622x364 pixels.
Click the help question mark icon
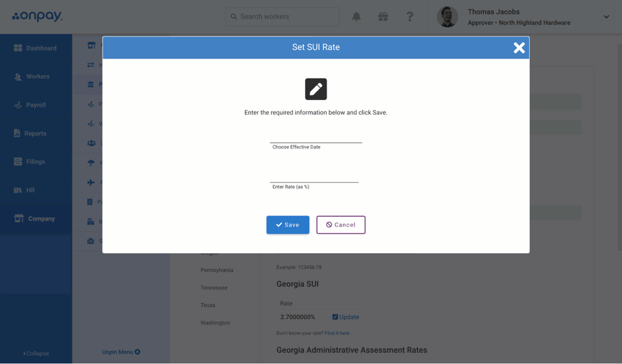click(410, 17)
